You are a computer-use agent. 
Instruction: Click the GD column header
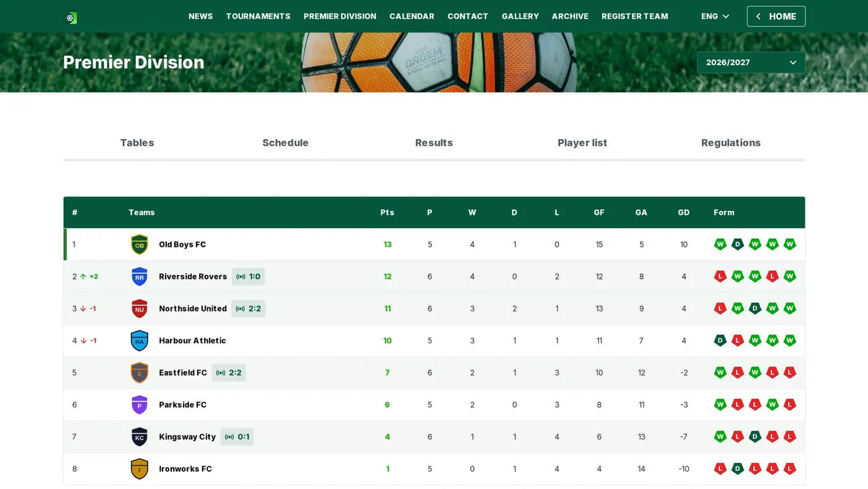pyautogui.click(x=684, y=212)
